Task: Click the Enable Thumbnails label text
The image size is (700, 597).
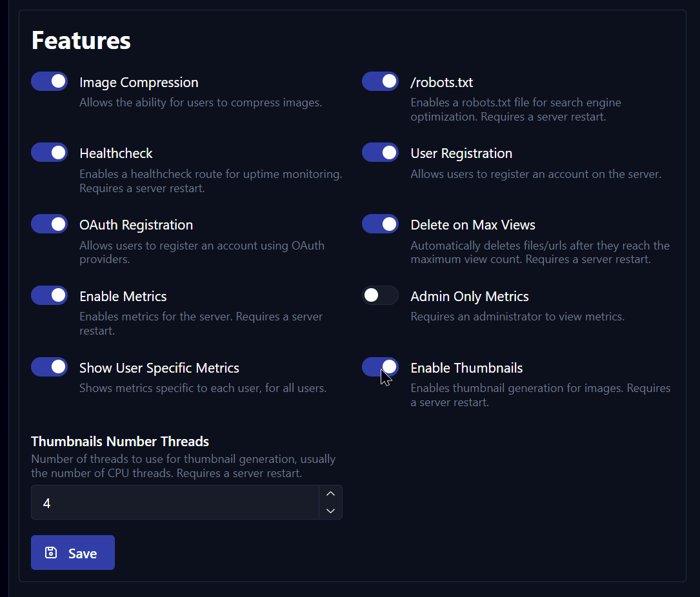Action: (x=466, y=368)
